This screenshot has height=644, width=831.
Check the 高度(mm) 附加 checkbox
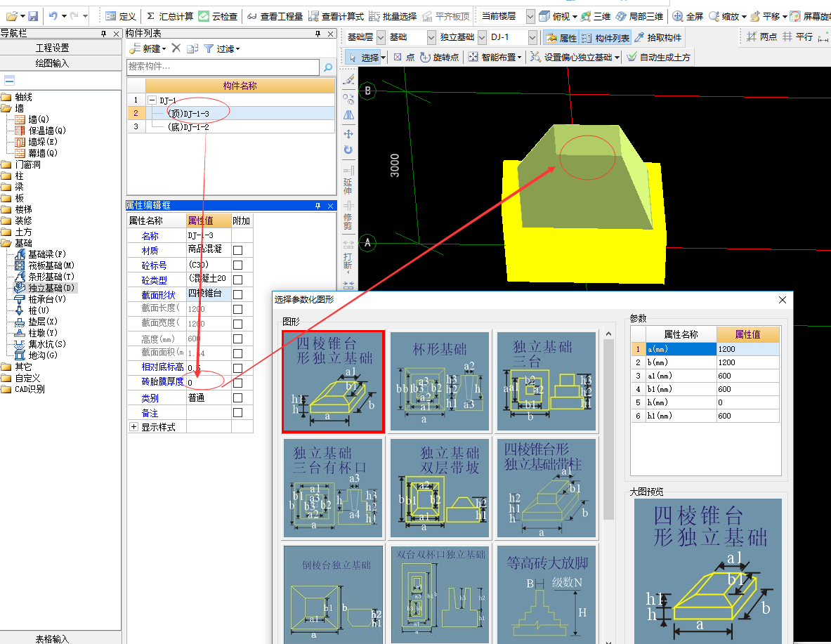click(x=238, y=339)
